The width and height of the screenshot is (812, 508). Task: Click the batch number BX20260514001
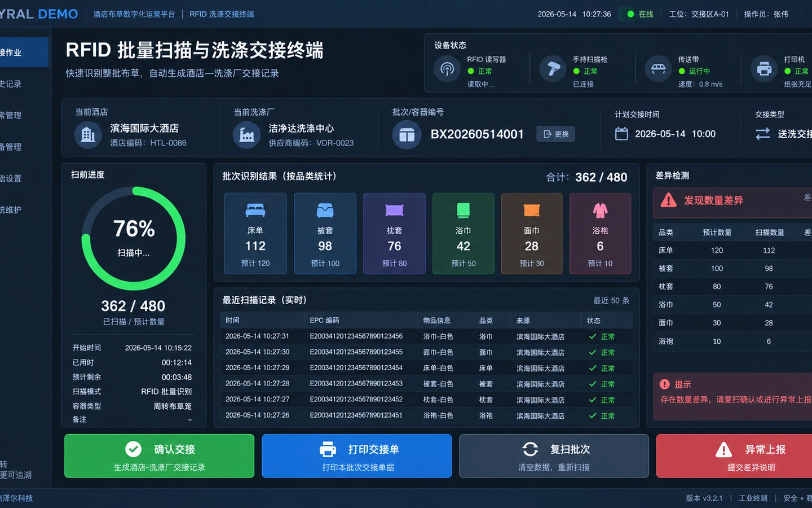pyautogui.click(x=477, y=134)
